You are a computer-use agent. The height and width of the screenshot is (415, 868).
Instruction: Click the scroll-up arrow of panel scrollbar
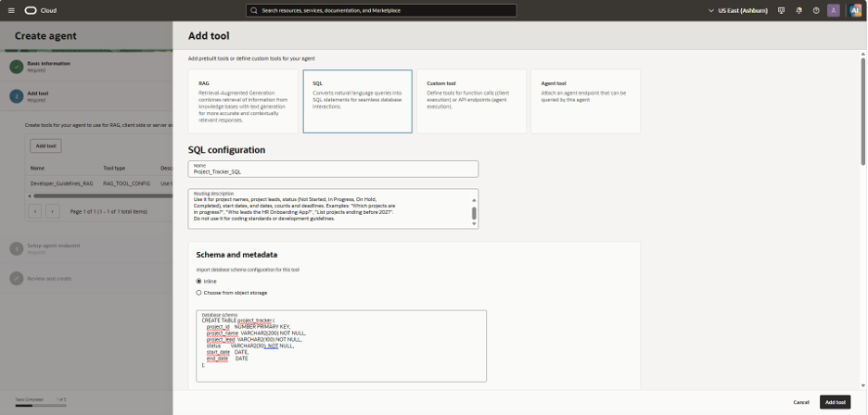862,54
